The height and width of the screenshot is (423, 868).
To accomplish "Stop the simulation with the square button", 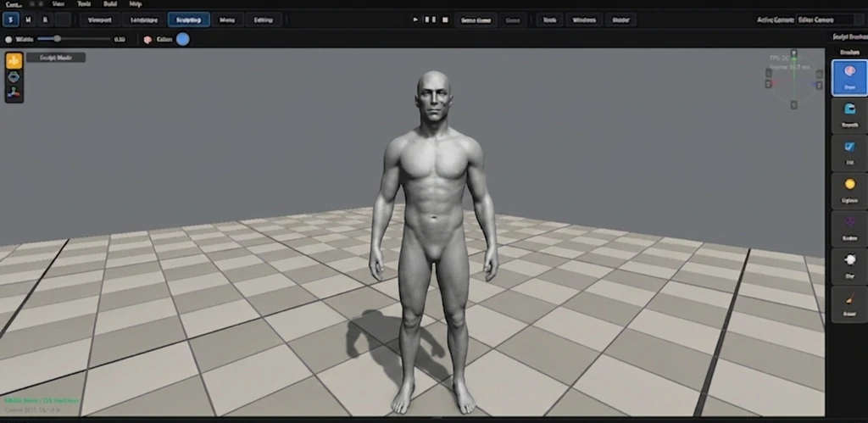I will (445, 20).
